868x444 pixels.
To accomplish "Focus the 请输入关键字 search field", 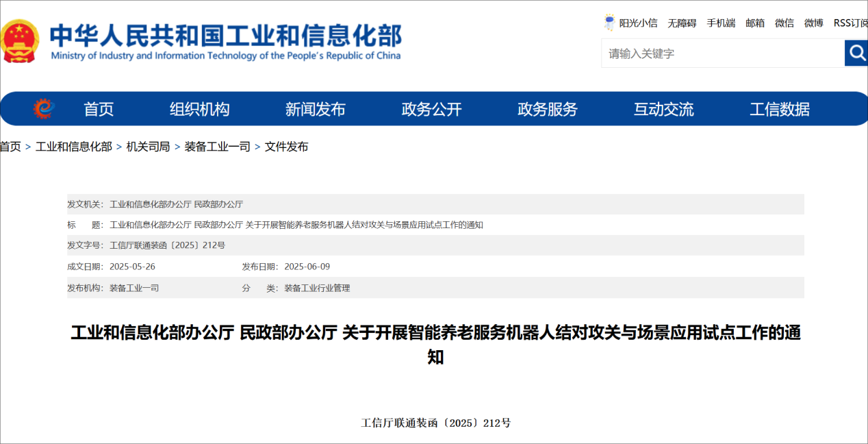I will pyautogui.click(x=723, y=53).
